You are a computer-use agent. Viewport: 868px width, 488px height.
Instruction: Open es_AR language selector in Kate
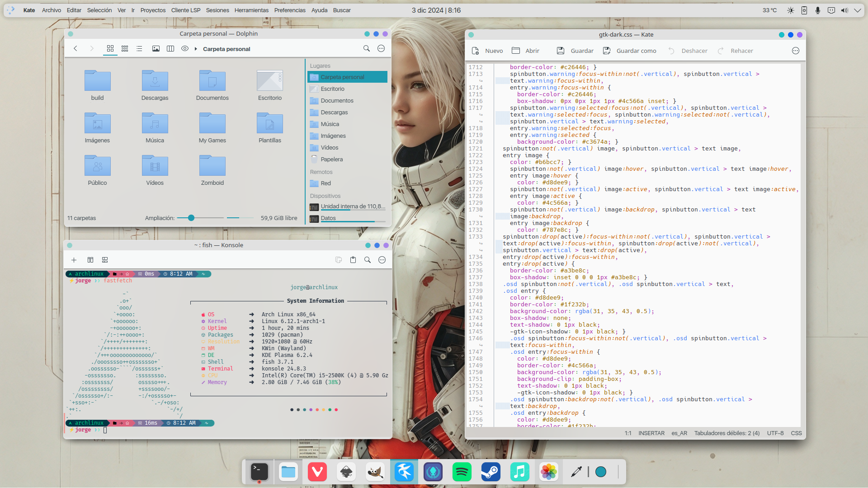tap(679, 433)
